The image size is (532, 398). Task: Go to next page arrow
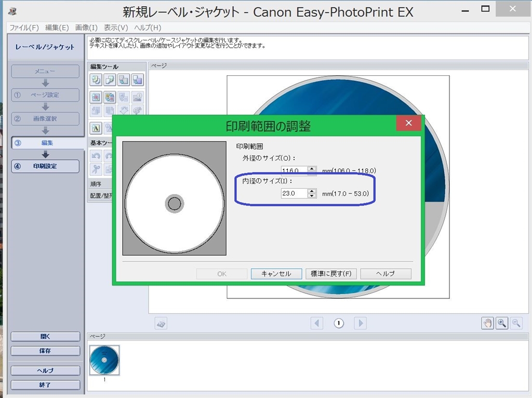pyautogui.click(x=360, y=323)
